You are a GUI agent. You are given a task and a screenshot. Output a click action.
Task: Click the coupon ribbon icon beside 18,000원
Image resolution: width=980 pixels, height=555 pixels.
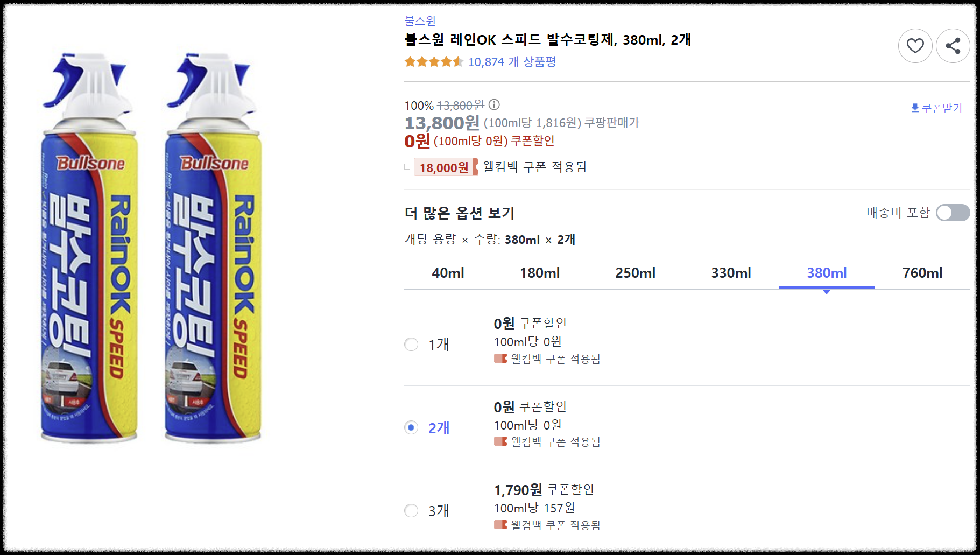[476, 167]
